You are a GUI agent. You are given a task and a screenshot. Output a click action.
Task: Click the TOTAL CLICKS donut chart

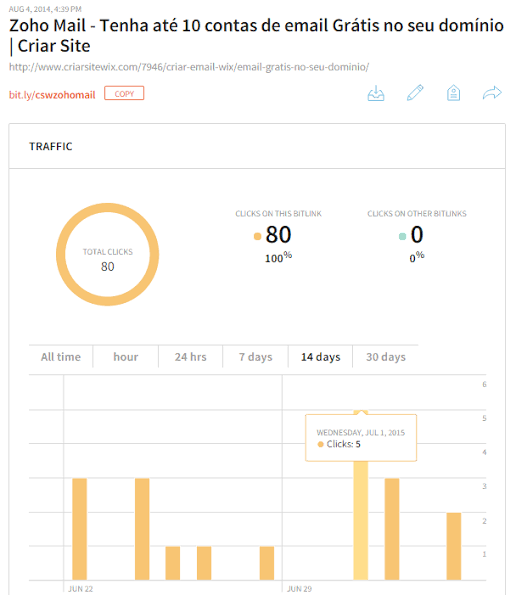point(107,254)
